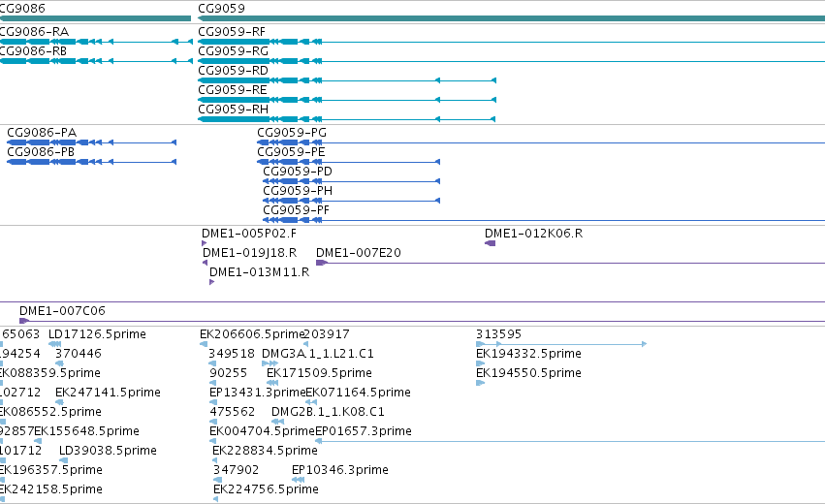Select the 203917 EST label
Image resolution: width=825 pixels, height=504 pixels.
pyautogui.click(x=326, y=334)
